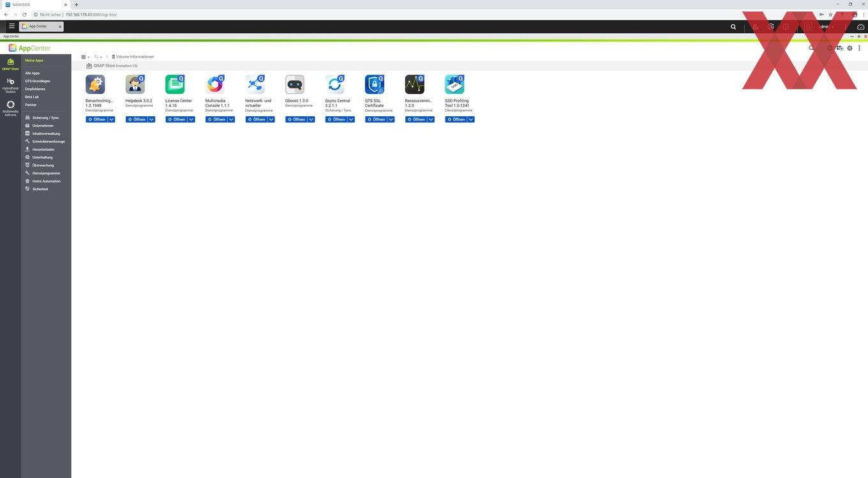Open the grid view mode dropdown
Screen dimensions: 868x478
click(x=85, y=57)
